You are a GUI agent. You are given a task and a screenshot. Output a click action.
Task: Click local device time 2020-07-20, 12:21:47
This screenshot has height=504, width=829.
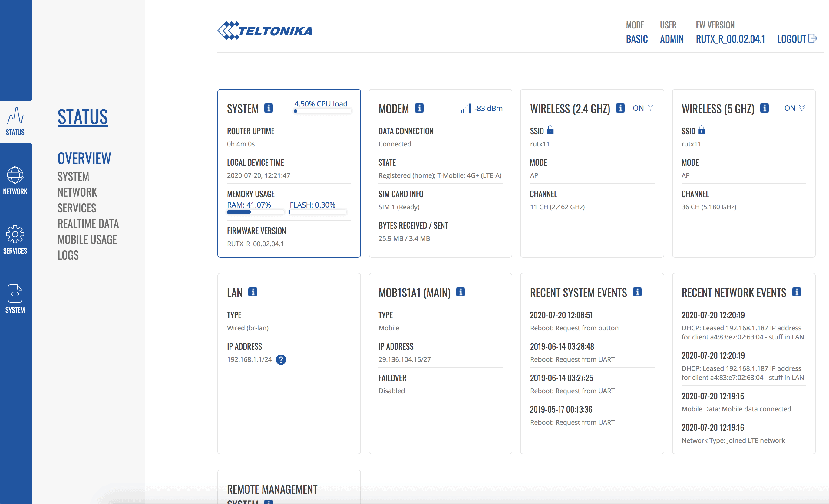coord(258,175)
